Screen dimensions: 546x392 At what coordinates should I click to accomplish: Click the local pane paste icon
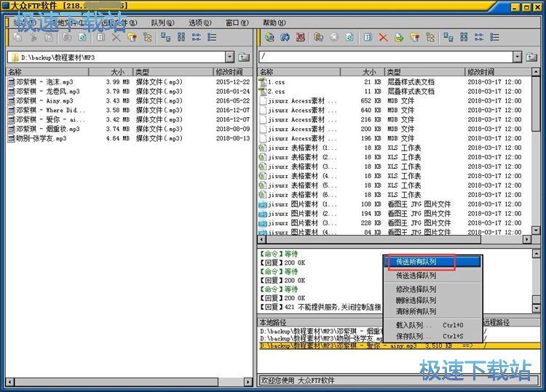coord(49,37)
